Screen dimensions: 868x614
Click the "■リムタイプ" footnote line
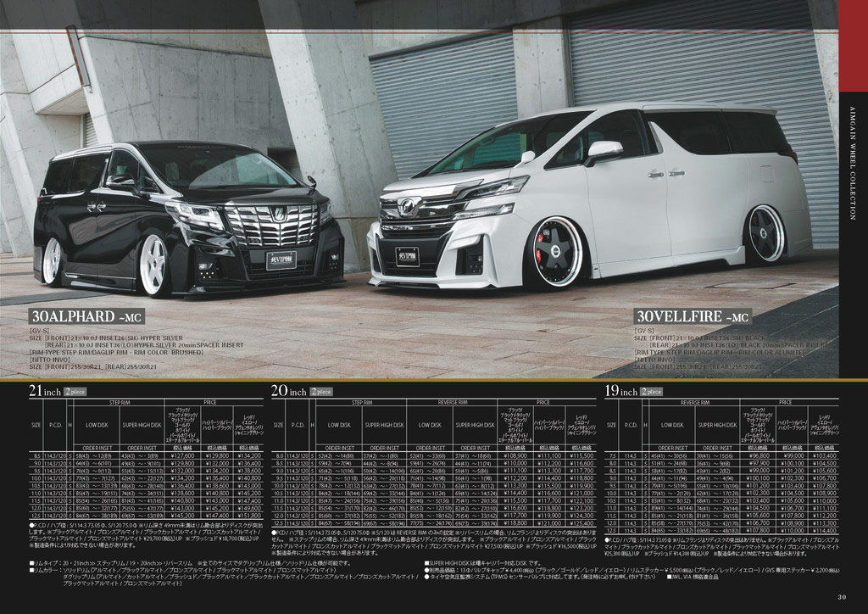[190, 563]
